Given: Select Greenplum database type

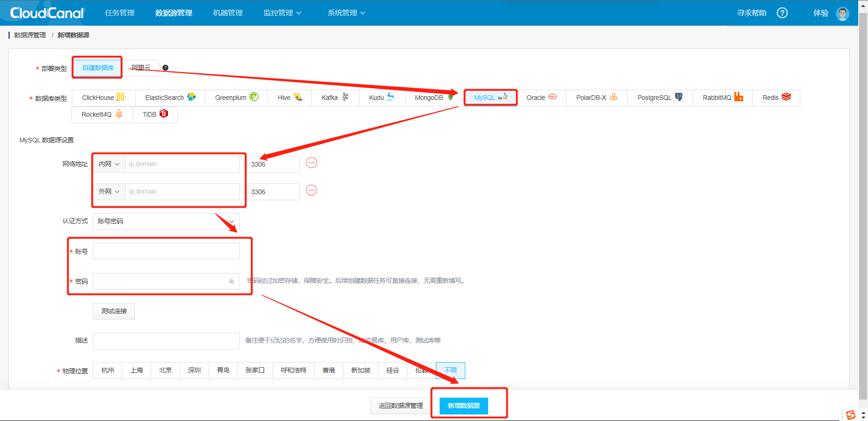Looking at the screenshot, I should [x=237, y=98].
